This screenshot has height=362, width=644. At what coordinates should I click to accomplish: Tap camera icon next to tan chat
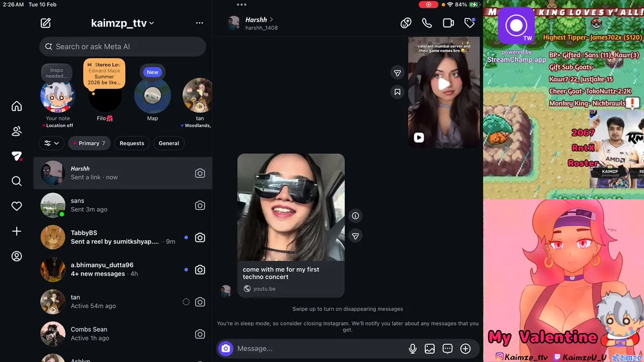click(200, 302)
